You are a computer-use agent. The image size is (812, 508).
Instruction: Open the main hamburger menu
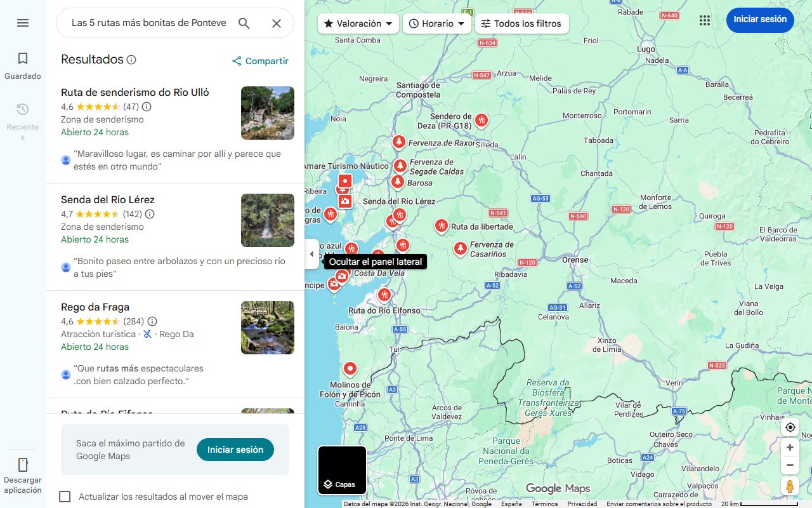point(23,23)
